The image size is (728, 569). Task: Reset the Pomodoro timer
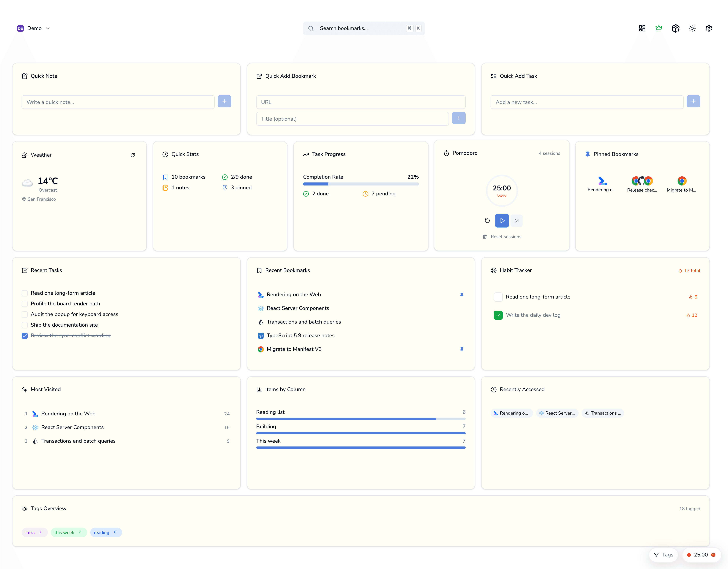tap(487, 220)
